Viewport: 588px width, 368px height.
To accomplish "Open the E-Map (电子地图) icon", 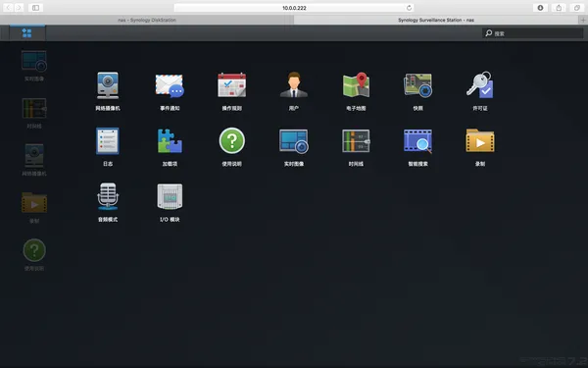I will coord(356,84).
